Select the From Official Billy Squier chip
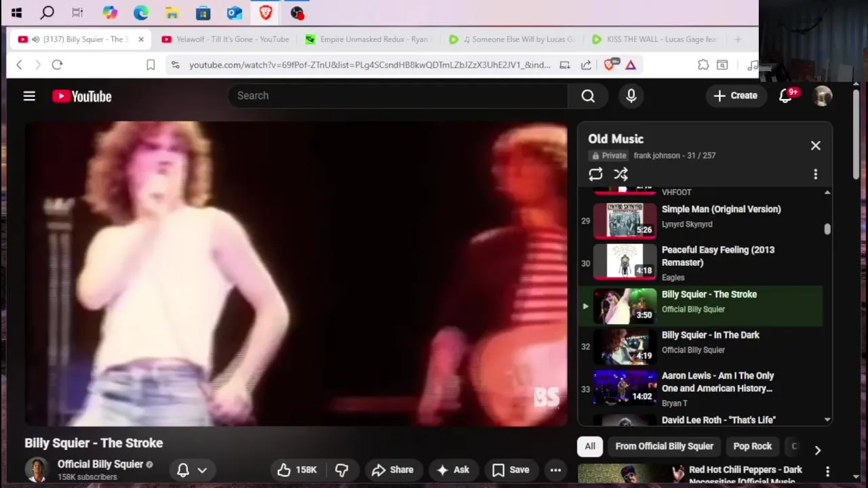 pos(664,446)
